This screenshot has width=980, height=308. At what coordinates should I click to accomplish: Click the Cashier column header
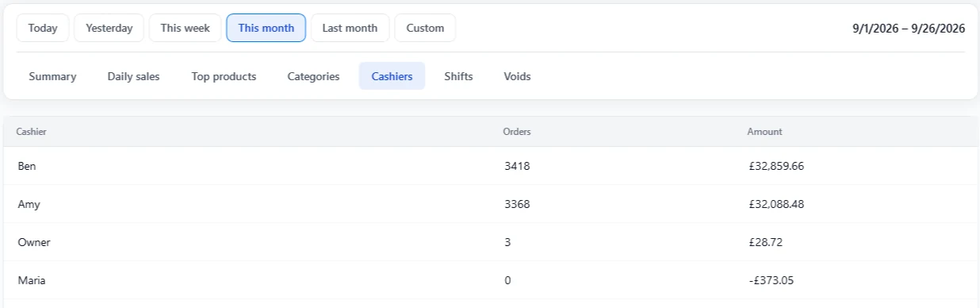pyautogui.click(x=31, y=132)
